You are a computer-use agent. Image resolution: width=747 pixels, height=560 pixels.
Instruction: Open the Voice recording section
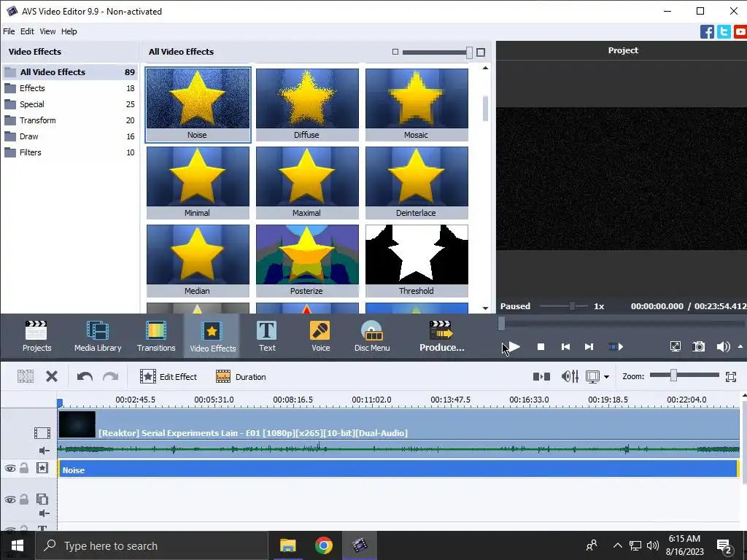pos(321,336)
